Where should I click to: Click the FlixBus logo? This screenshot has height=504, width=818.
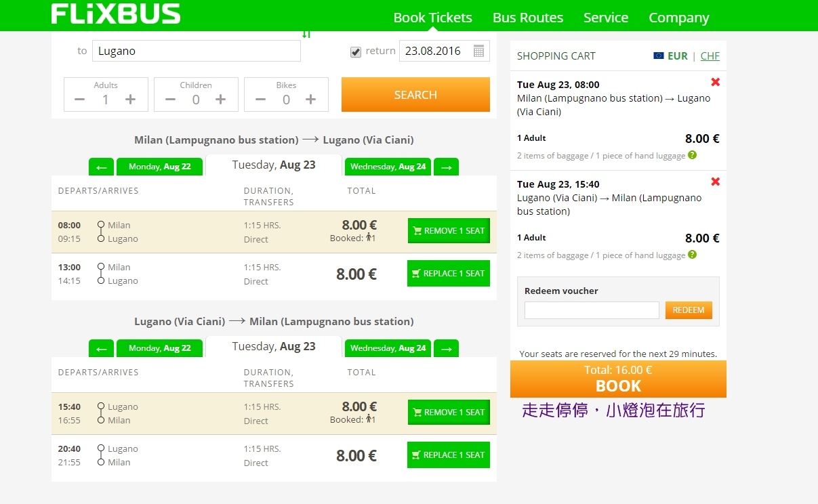point(116,14)
